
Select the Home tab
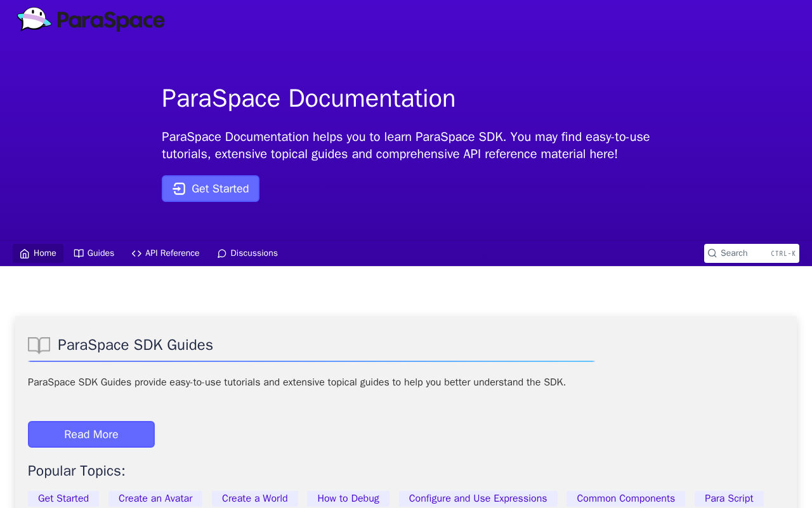[38, 253]
